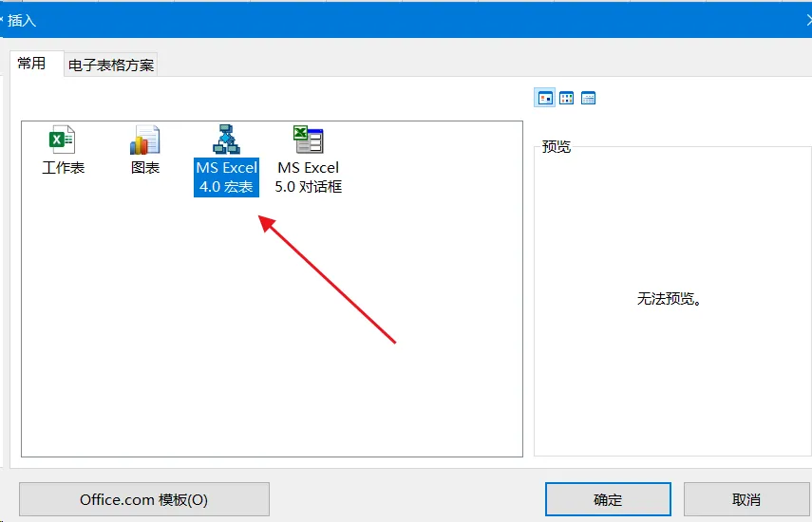Switch to large icons view
The width and height of the screenshot is (812, 522).
tap(545, 98)
